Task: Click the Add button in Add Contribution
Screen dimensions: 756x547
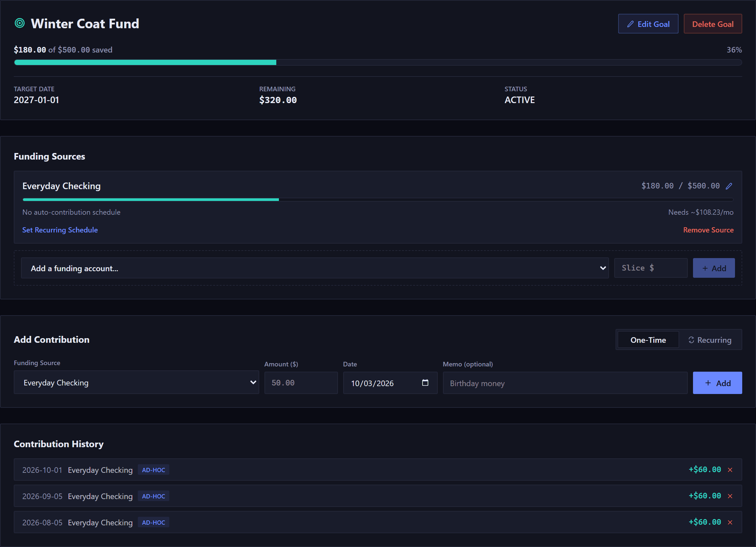Action: click(717, 383)
